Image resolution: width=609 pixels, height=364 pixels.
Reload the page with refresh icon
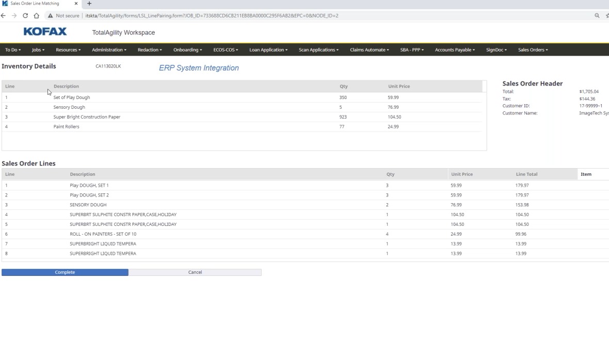25,15
